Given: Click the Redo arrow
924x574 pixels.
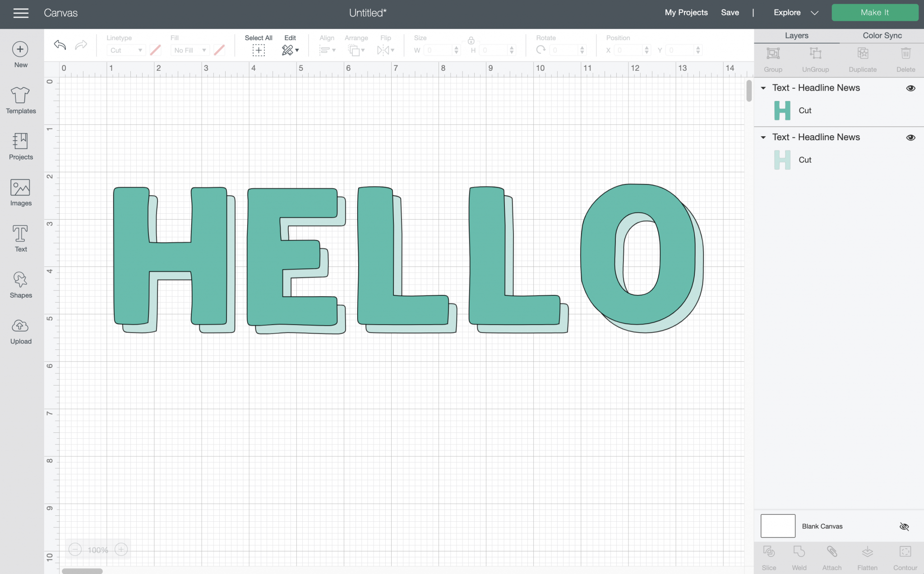Looking at the screenshot, I should point(81,45).
